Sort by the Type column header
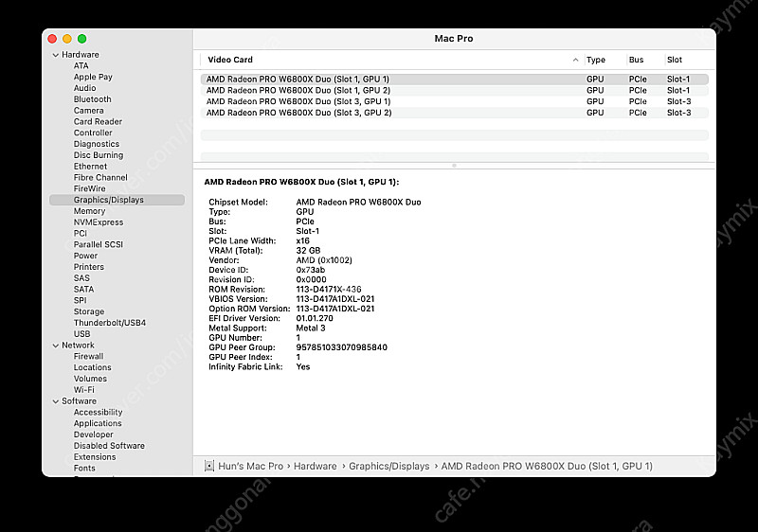 (x=596, y=60)
